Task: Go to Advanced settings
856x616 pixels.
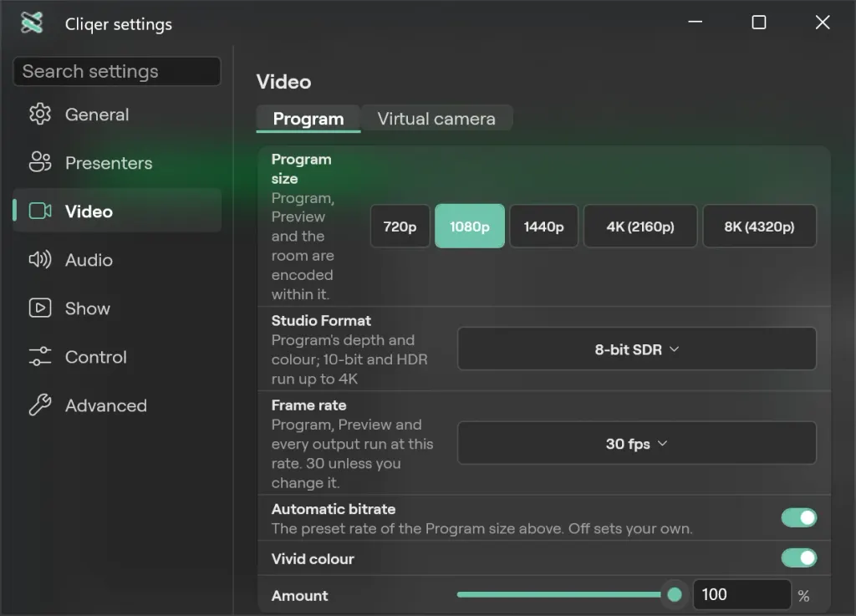Action: 117,405
